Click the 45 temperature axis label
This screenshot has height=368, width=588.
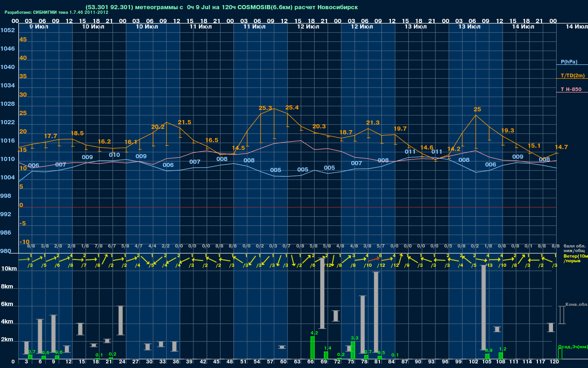click(x=23, y=40)
